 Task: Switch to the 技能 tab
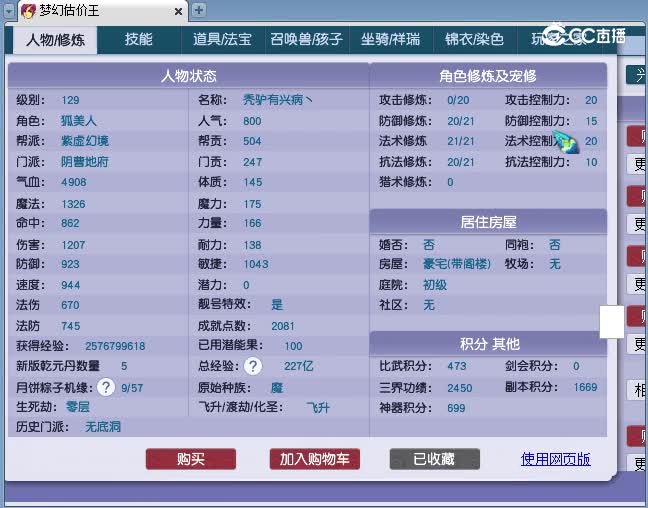[139, 40]
